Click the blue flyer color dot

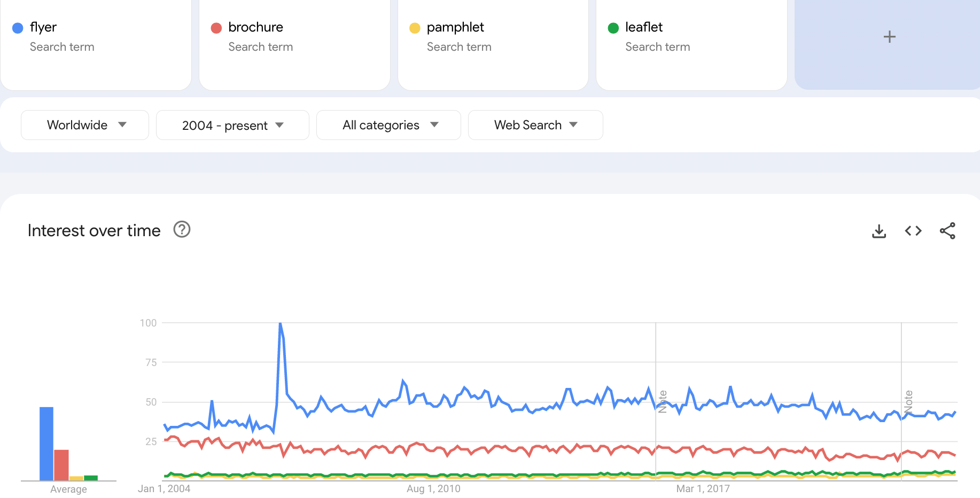coord(18,28)
